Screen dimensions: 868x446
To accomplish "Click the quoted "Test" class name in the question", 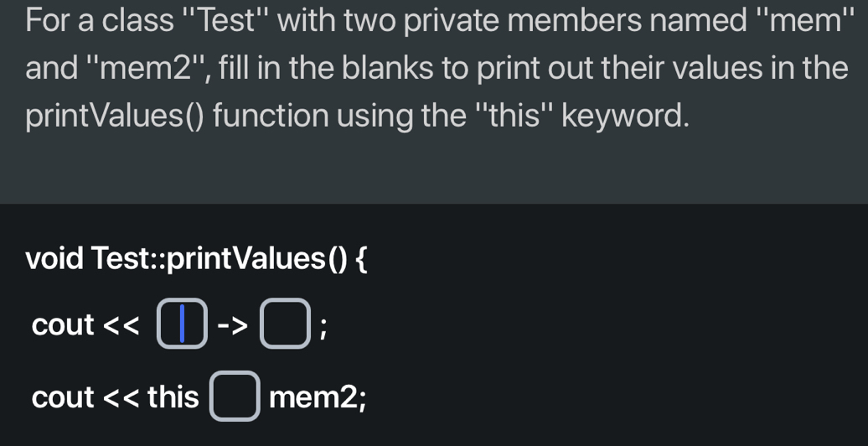I will (x=221, y=20).
